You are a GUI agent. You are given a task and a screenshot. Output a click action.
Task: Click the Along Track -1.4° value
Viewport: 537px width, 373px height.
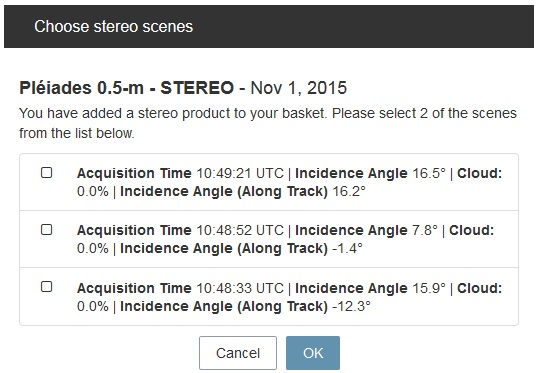(x=348, y=248)
